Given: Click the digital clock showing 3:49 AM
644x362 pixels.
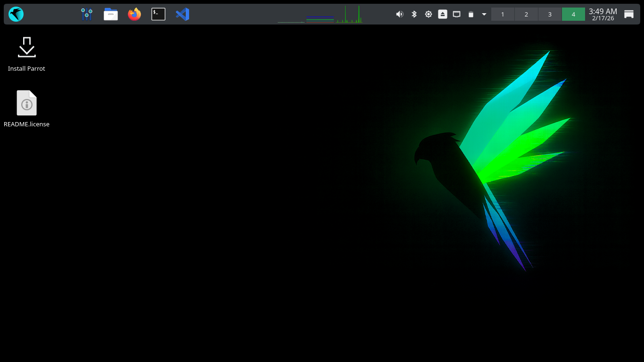Looking at the screenshot, I should pos(603,14).
